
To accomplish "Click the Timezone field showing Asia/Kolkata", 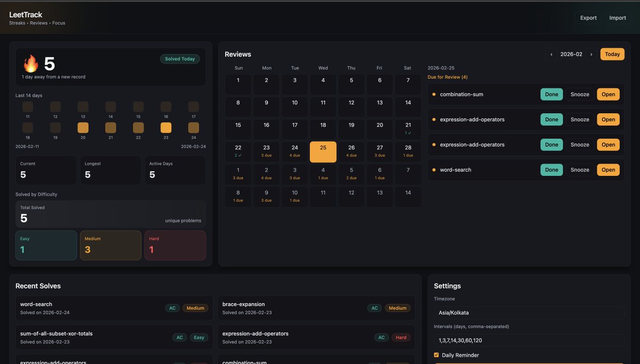I will (x=529, y=312).
